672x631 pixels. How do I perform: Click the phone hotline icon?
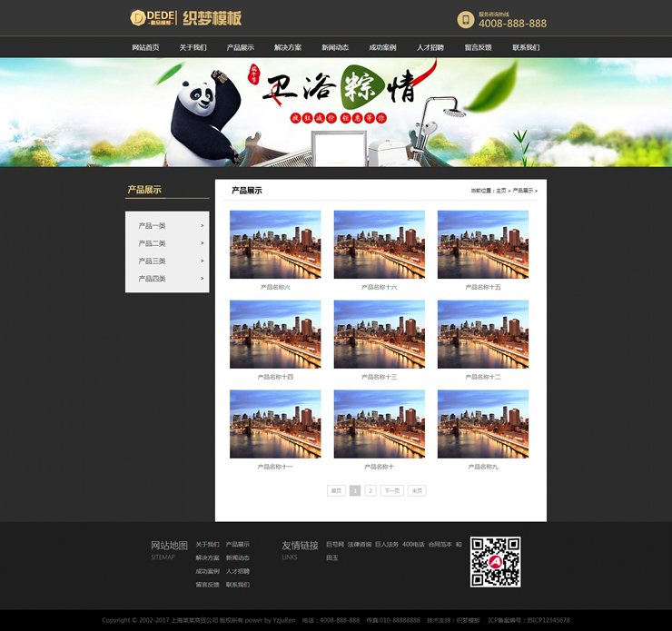click(x=465, y=19)
